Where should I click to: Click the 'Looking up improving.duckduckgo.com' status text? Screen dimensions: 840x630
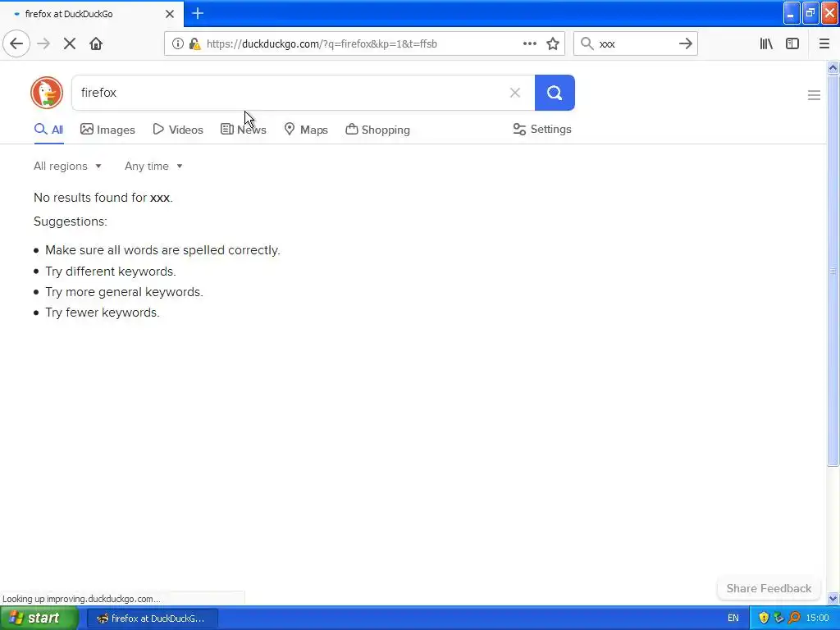(x=81, y=599)
